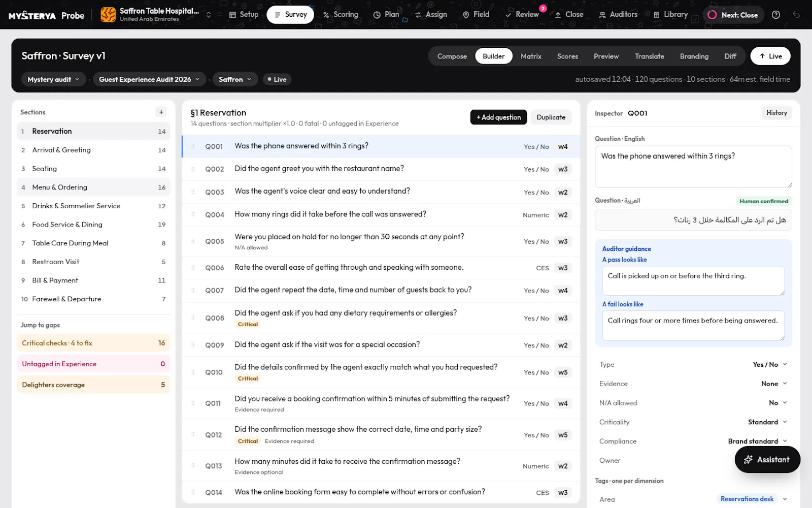812x508 pixels.
Task: Click the undo arrow icon in top bar
Action: pyautogui.click(x=796, y=15)
